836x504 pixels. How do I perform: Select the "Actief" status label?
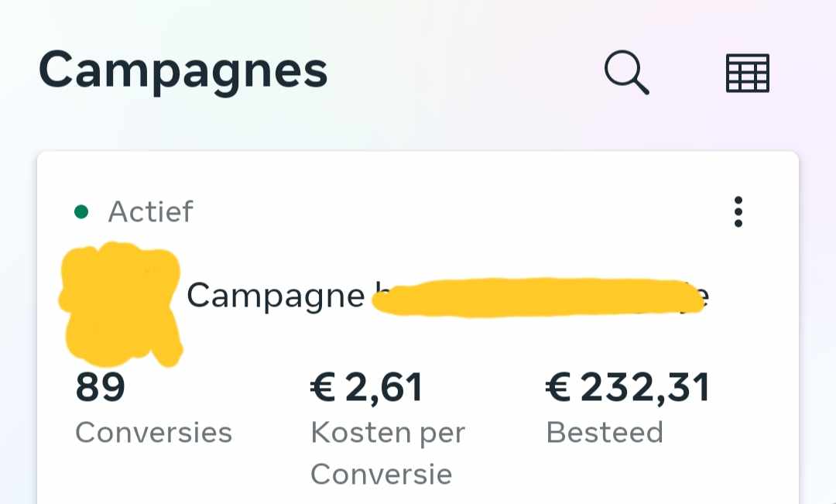tap(150, 211)
